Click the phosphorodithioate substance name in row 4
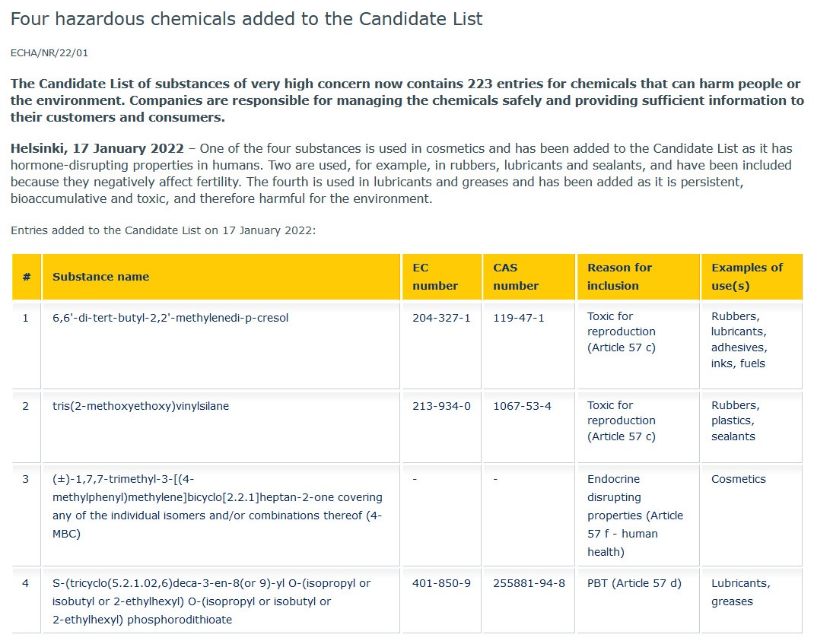The width and height of the screenshot is (814, 644). pyautogui.click(x=211, y=601)
